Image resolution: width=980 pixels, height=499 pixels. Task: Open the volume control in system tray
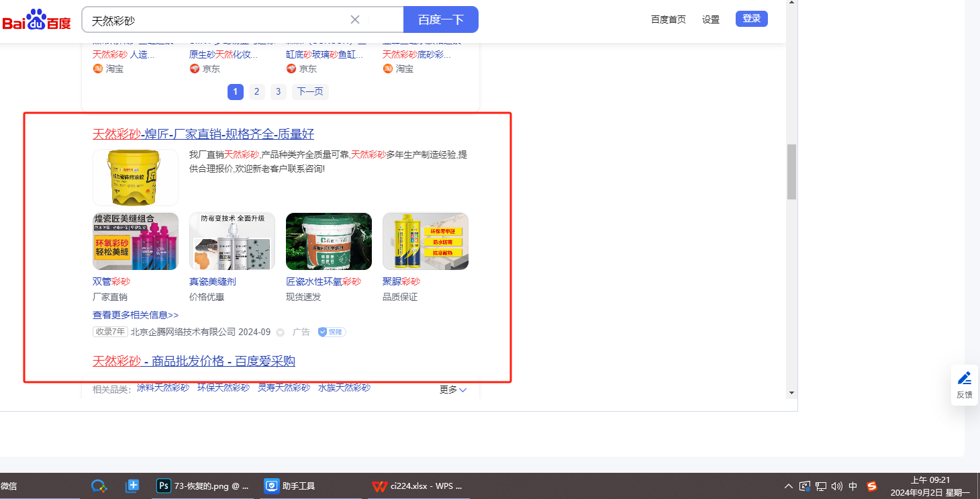[x=837, y=486]
